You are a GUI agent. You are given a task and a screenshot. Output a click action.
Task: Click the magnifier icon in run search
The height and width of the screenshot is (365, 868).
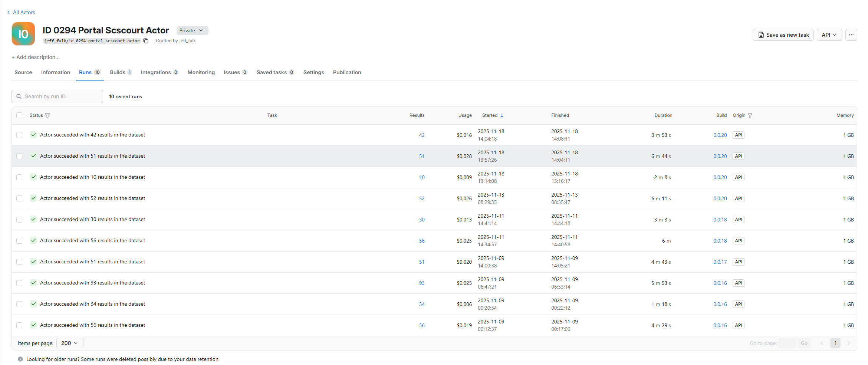tap(19, 96)
